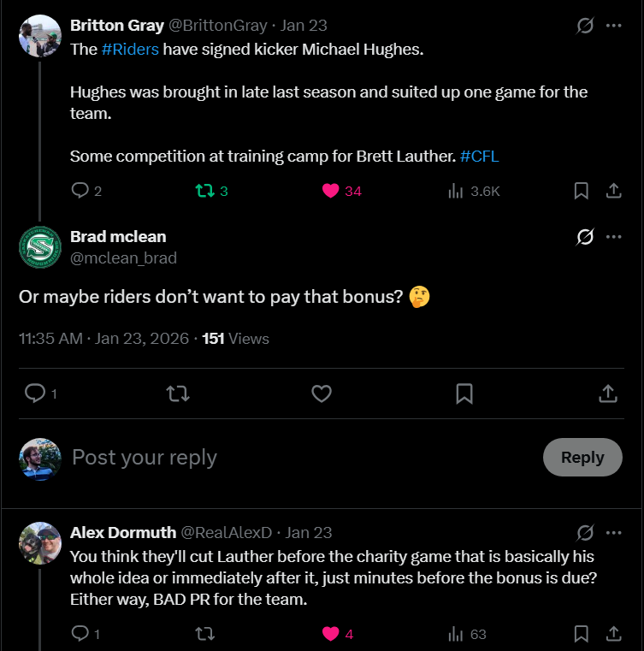View analytics of Britton Gray's post

[x=456, y=191]
